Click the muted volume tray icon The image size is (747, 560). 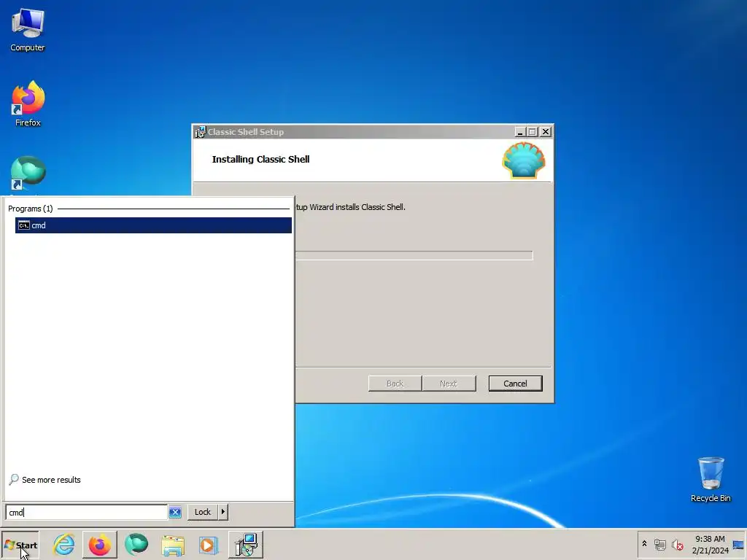(x=677, y=544)
